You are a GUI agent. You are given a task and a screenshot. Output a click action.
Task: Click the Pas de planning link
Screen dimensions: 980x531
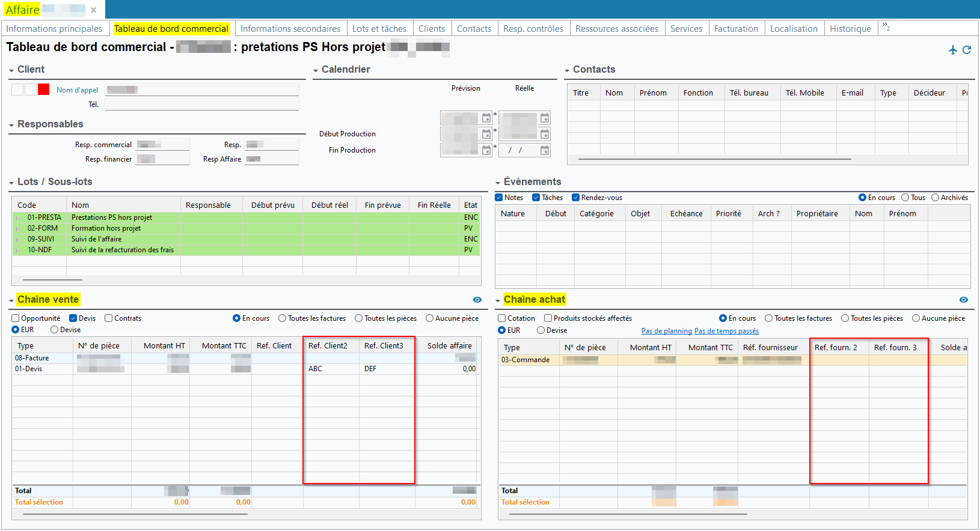[x=666, y=331]
